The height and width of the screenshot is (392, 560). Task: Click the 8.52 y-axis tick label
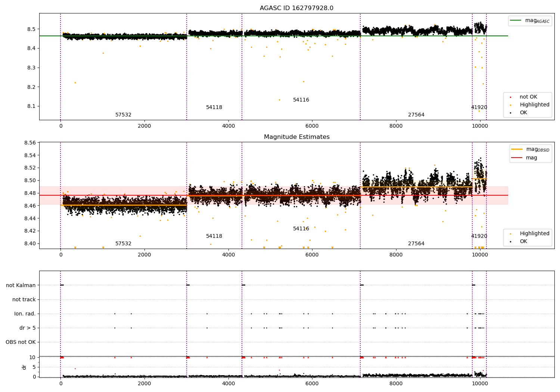(x=30, y=168)
